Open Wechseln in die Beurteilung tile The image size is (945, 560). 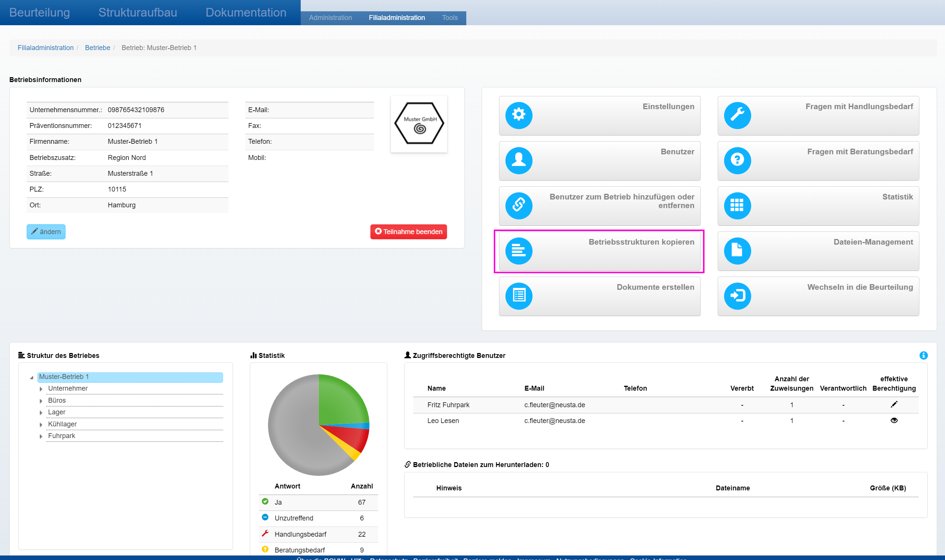(818, 296)
